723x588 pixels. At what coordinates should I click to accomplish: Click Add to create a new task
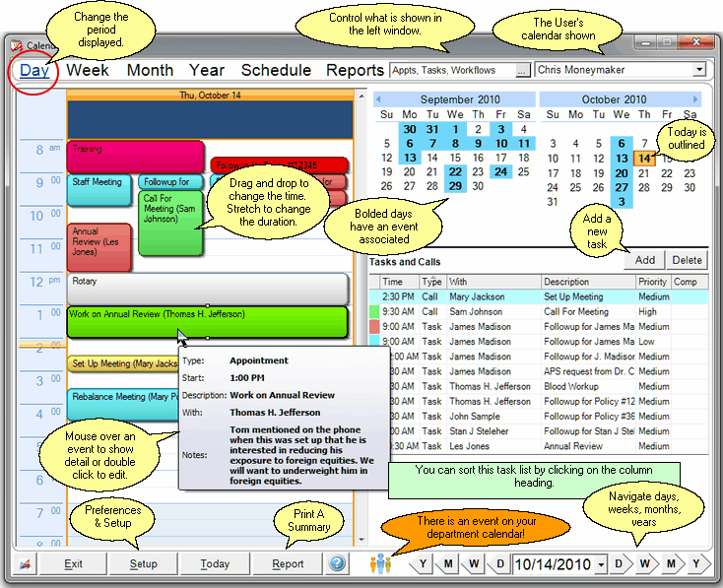coord(644,260)
